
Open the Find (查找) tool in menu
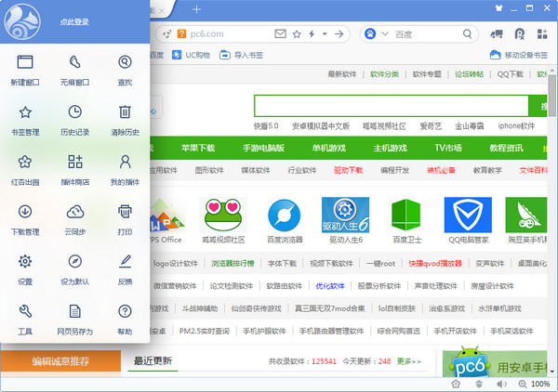[125, 70]
